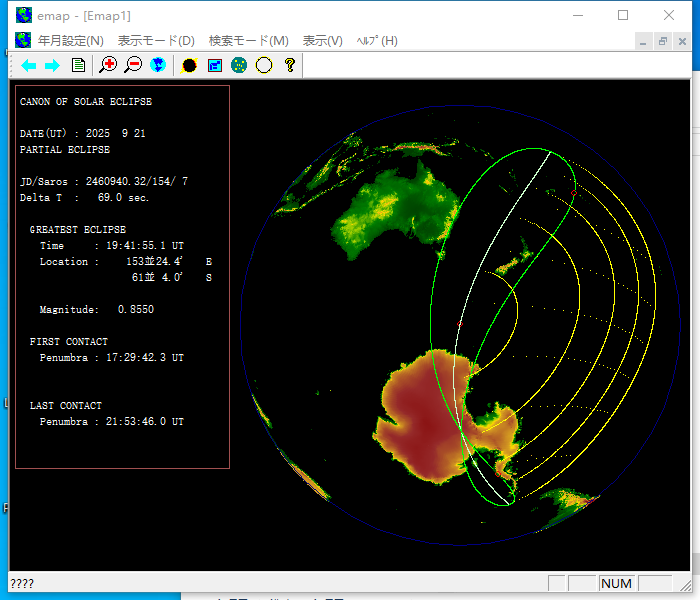Select the blue globe view icon

pos(158,65)
